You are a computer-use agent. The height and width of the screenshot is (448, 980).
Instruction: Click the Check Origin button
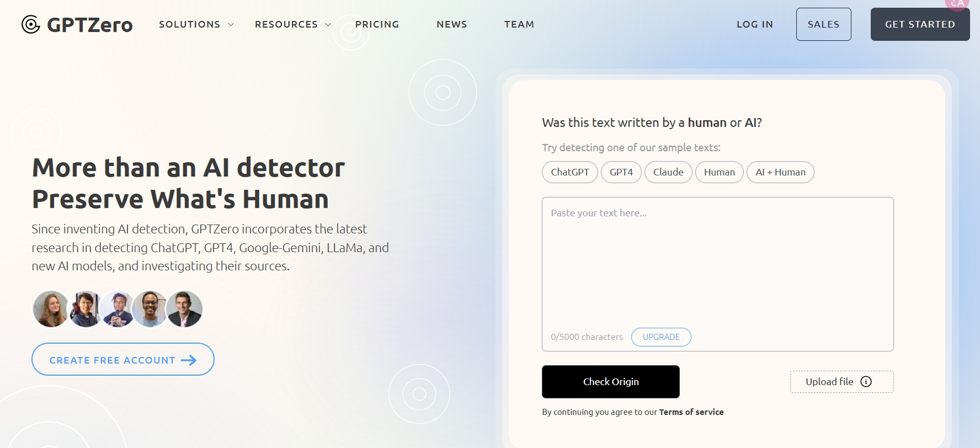(x=611, y=382)
